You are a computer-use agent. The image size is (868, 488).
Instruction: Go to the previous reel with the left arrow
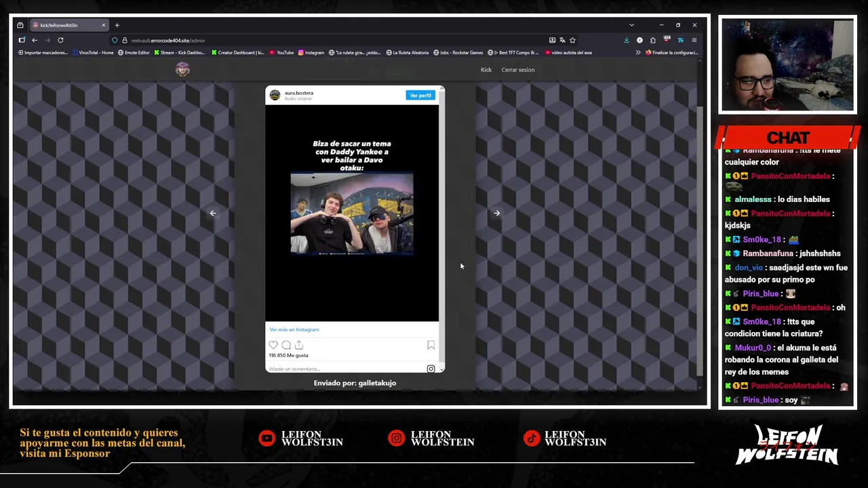tap(213, 213)
